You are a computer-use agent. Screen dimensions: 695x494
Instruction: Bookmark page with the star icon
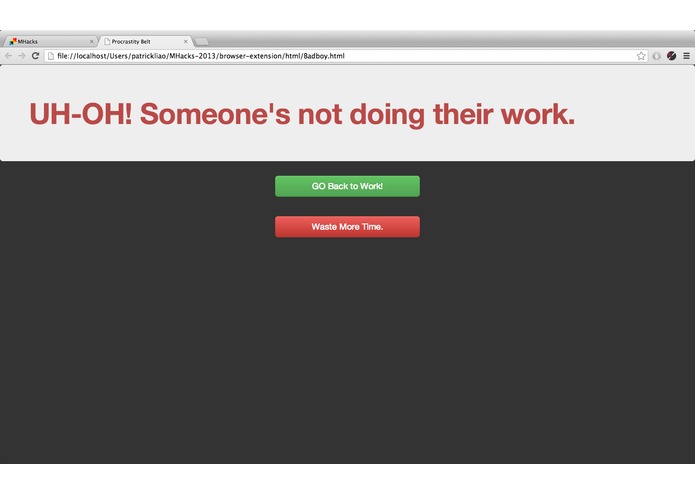point(641,56)
